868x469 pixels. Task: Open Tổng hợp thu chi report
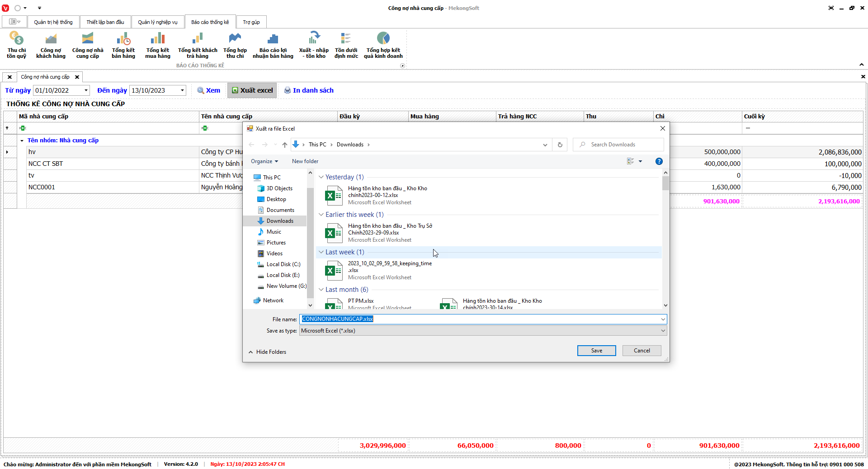click(235, 45)
